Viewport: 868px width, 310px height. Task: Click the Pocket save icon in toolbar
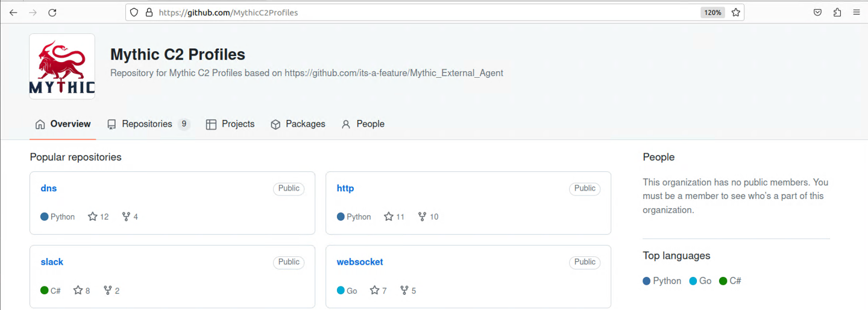pos(817,12)
